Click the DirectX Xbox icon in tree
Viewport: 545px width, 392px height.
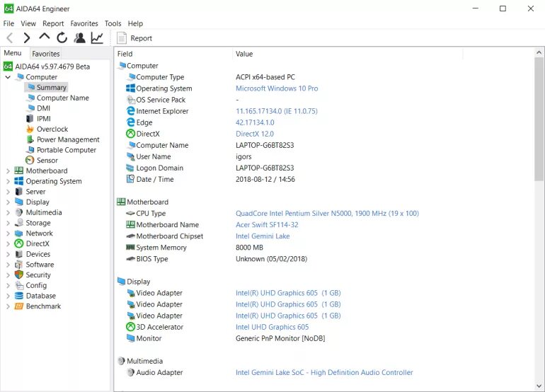pos(19,243)
